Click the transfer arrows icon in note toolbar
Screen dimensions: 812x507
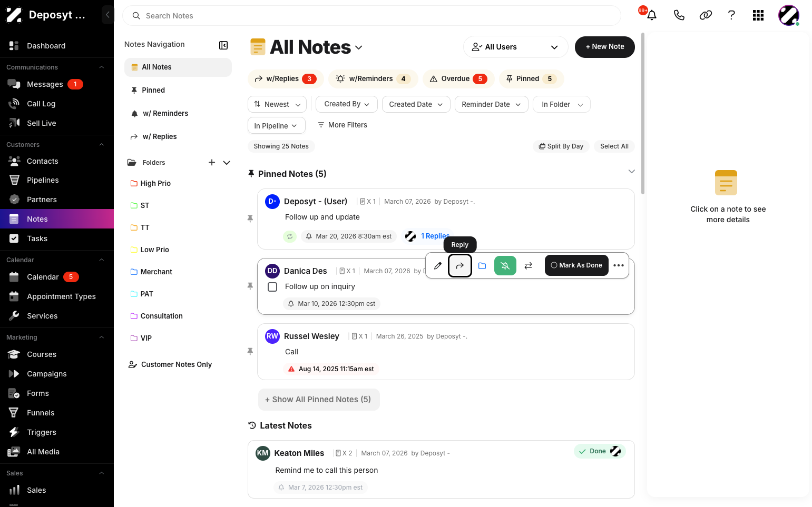[529, 266]
